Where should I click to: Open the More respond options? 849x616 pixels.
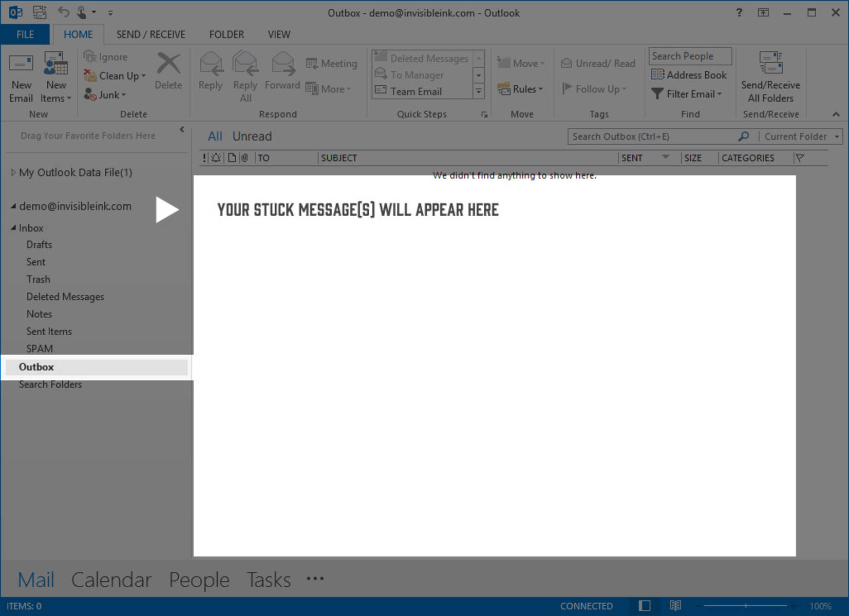pos(329,89)
